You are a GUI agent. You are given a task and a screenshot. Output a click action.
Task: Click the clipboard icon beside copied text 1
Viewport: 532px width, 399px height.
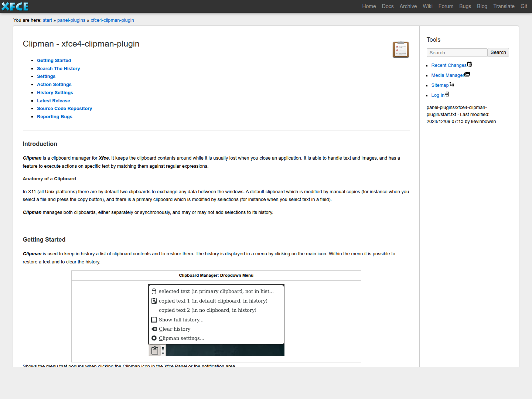point(154,301)
